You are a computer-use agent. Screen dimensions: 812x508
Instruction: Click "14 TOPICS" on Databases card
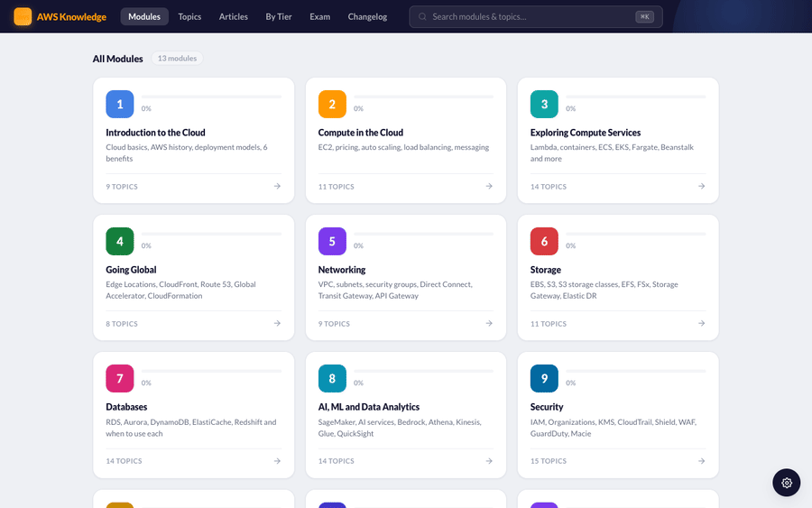tap(124, 461)
